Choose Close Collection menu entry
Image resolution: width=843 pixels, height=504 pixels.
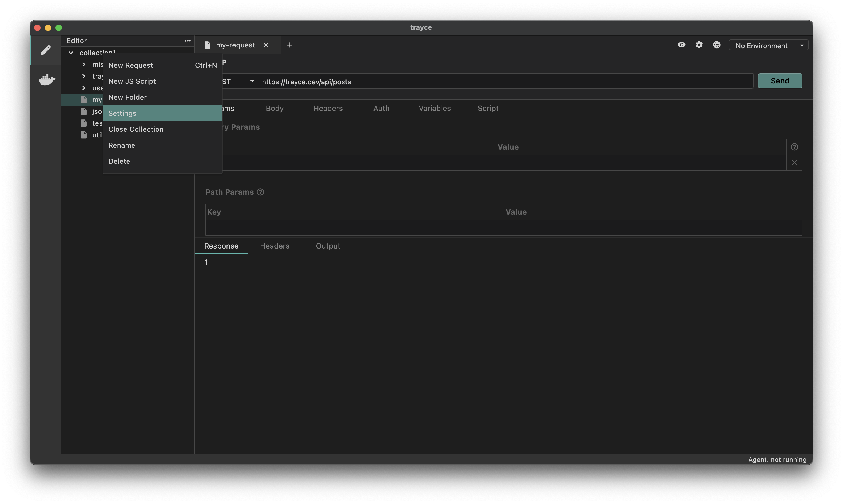coord(162,129)
